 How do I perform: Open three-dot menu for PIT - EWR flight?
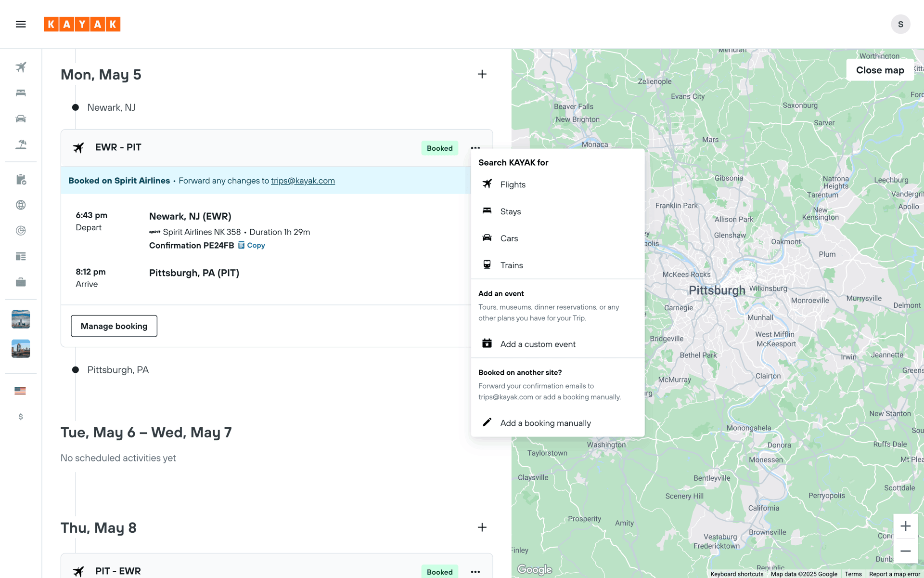(475, 572)
